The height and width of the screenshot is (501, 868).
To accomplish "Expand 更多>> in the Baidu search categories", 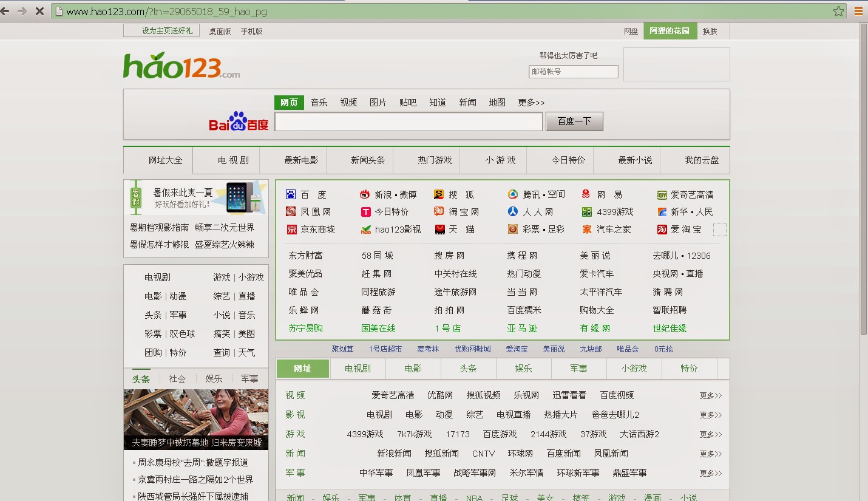I will pyautogui.click(x=531, y=103).
